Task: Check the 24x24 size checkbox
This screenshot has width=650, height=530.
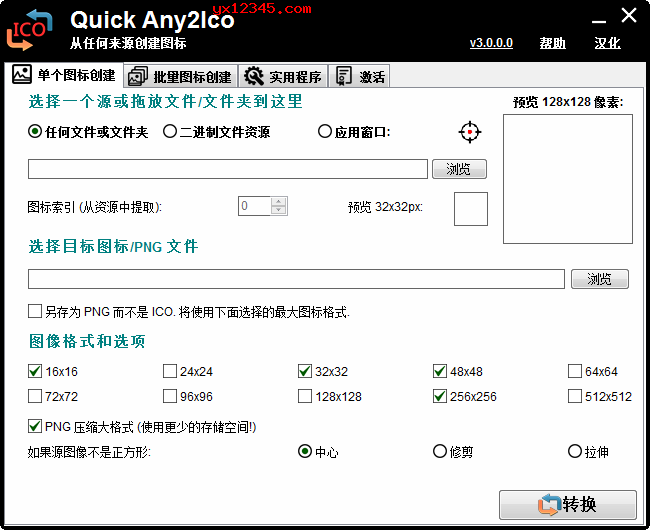Action: [x=170, y=371]
